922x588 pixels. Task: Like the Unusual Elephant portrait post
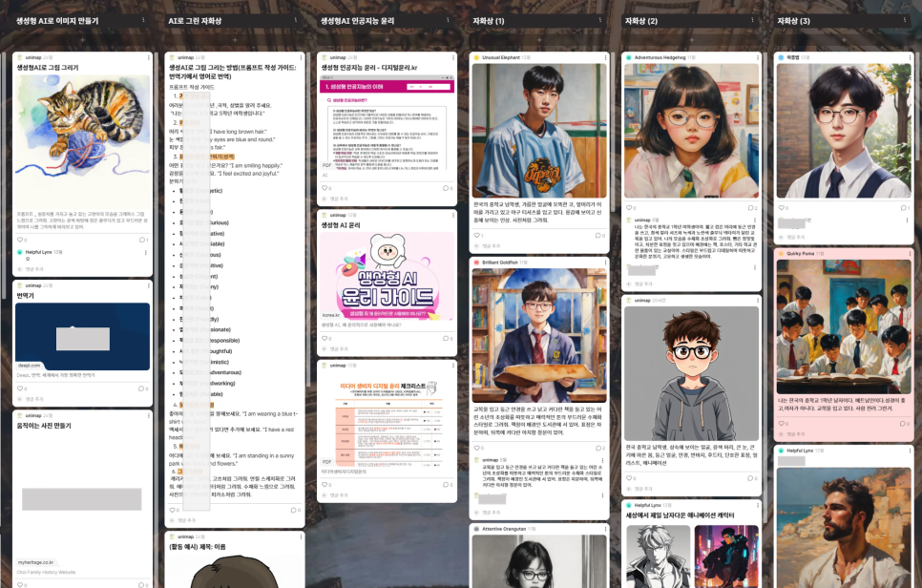coord(478,235)
